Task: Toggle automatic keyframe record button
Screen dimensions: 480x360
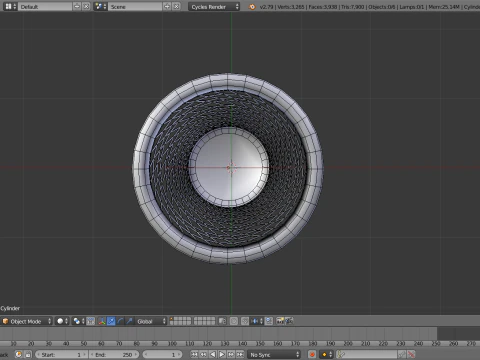Action: coord(312,354)
